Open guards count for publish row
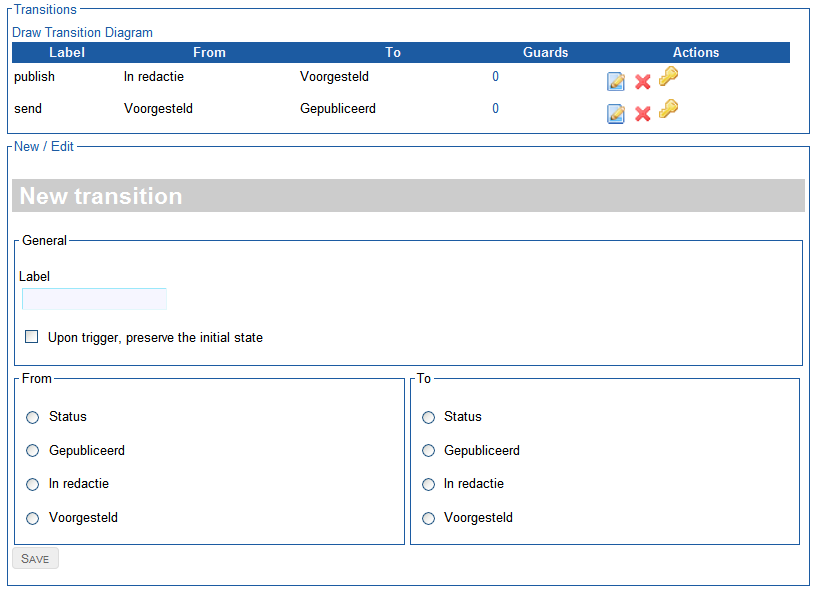 point(495,77)
